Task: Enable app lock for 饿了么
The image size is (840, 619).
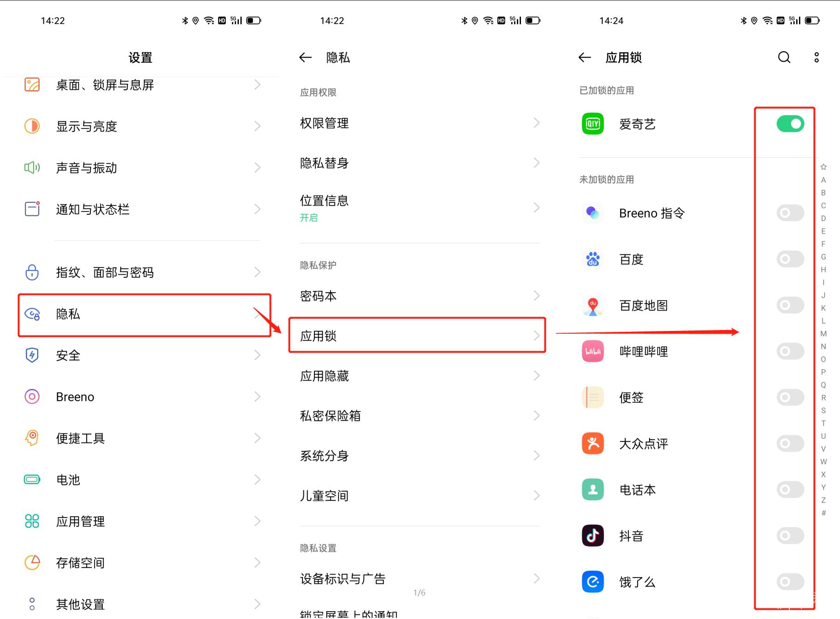Action: pos(790,582)
